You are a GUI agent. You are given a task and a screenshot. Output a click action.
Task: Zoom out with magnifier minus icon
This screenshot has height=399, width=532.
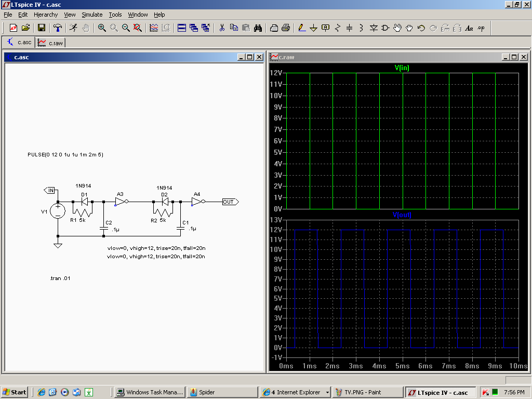126,28
